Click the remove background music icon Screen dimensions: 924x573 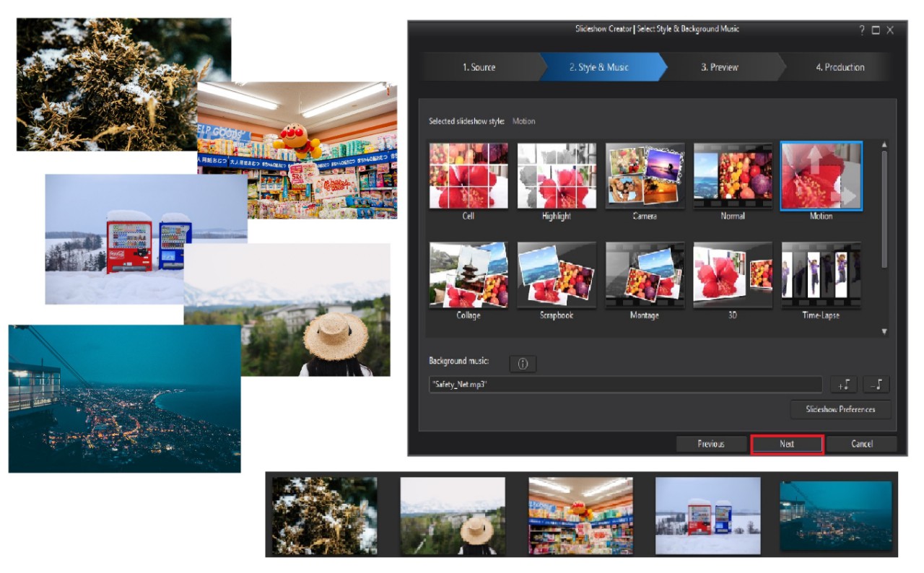876,385
